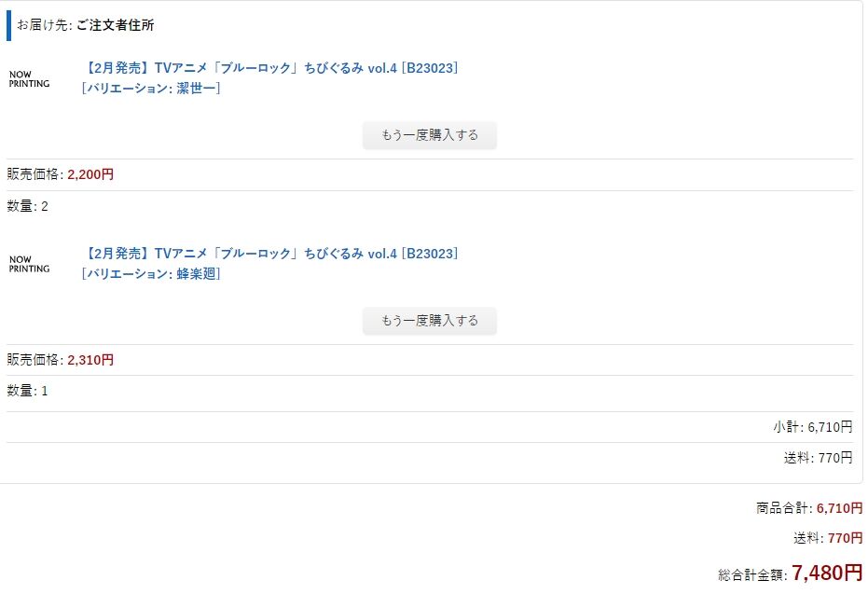The width and height of the screenshot is (868, 594).
Task: Click the blue bar beside お届け先 heading
Action: coord(9,25)
